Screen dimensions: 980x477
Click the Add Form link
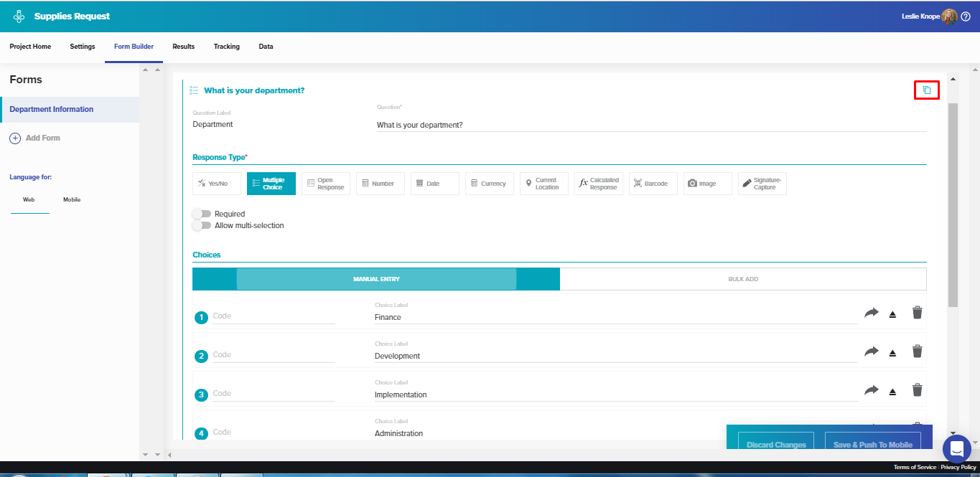pyautogui.click(x=43, y=138)
